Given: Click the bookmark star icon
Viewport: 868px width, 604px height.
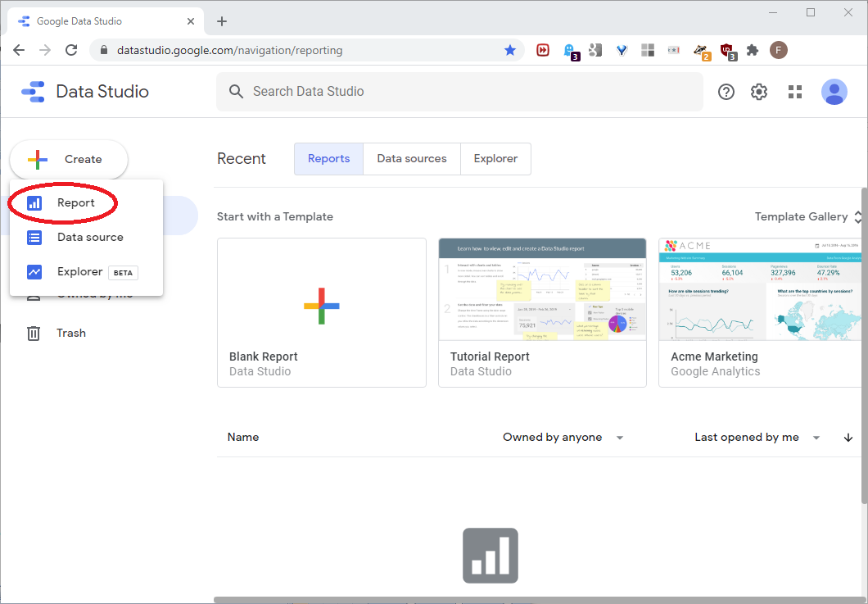Looking at the screenshot, I should tap(510, 51).
